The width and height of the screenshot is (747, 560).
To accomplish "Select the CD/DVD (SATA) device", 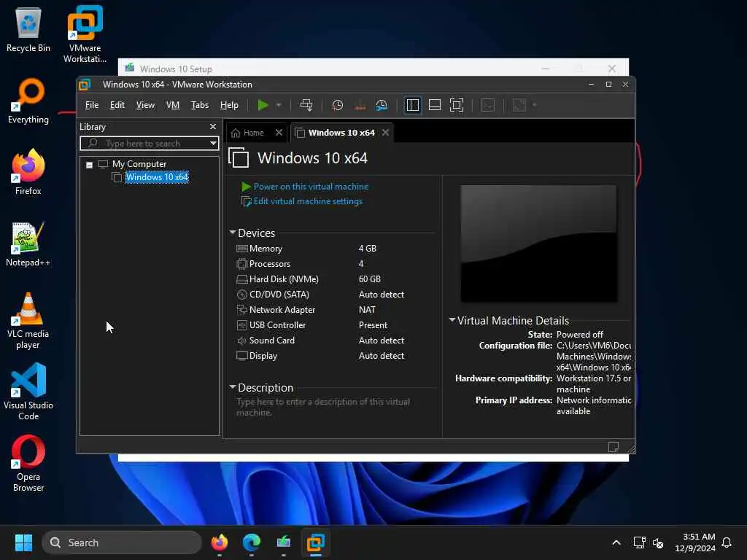I will [320, 295].
